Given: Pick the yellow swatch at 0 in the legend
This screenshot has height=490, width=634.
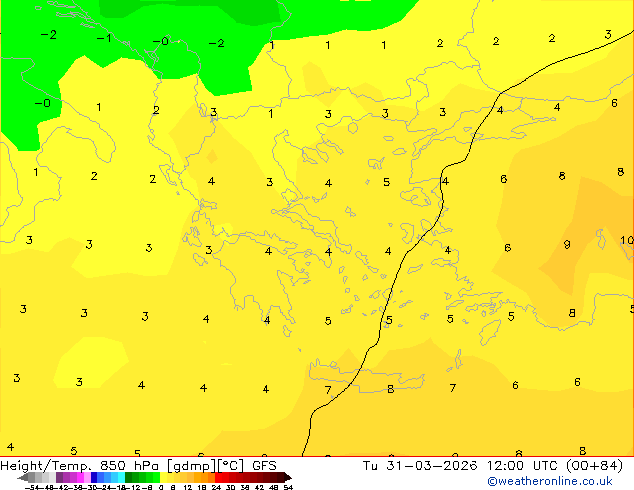Looking at the screenshot, I should tap(163, 477).
